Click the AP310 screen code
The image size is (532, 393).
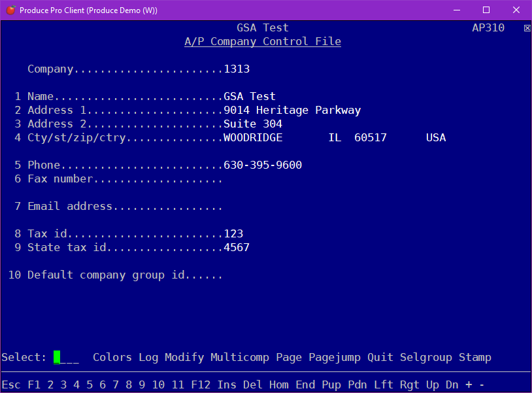point(488,28)
